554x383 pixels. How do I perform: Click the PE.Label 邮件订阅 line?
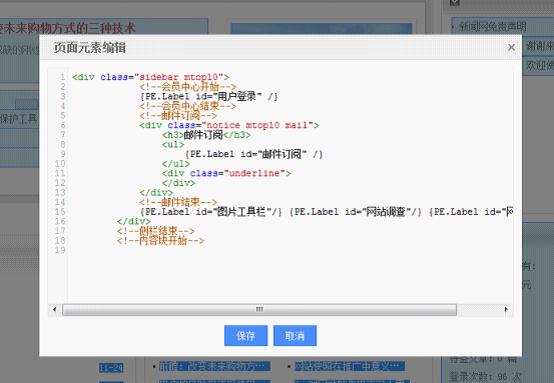point(254,154)
